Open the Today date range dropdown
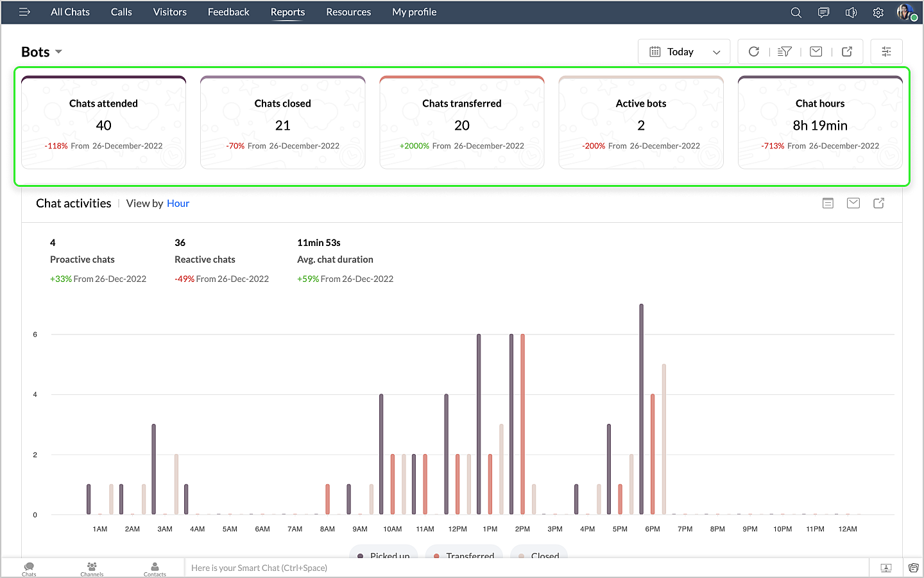 pyautogui.click(x=683, y=52)
